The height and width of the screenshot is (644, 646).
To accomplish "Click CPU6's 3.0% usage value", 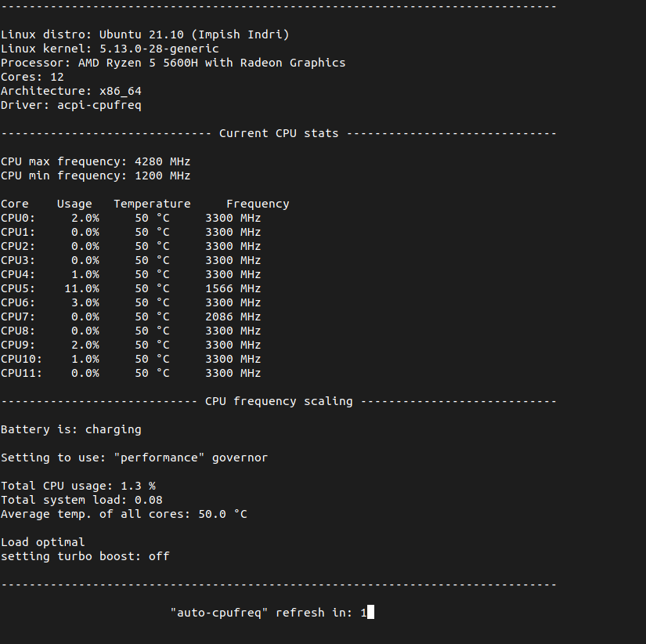I will click(x=85, y=302).
